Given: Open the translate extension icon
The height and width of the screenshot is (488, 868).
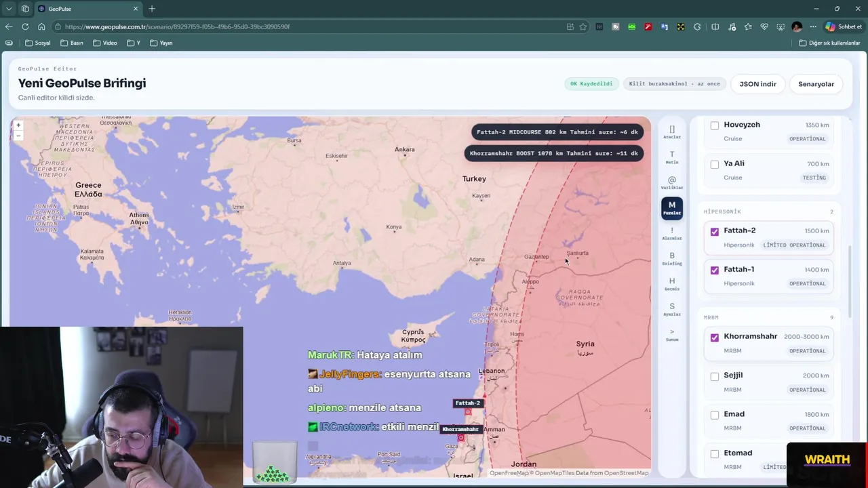Looking at the screenshot, I should click(x=665, y=26).
